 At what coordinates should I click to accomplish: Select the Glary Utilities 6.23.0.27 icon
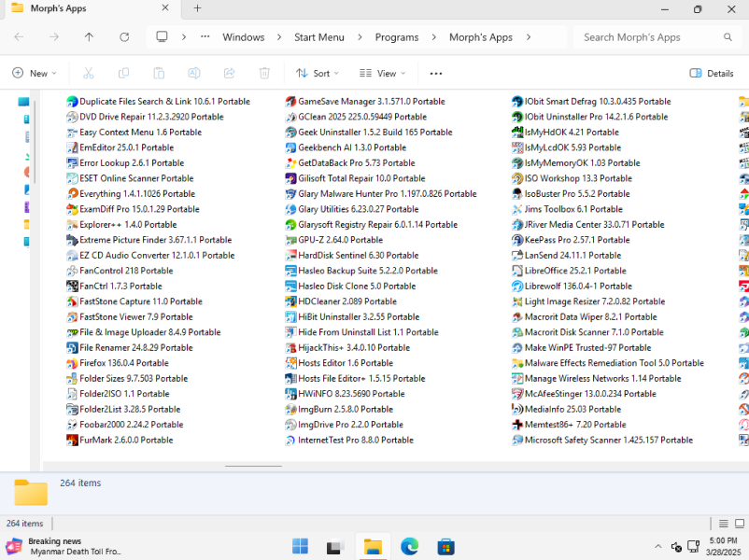pyautogui.click(x=290, y=210)
